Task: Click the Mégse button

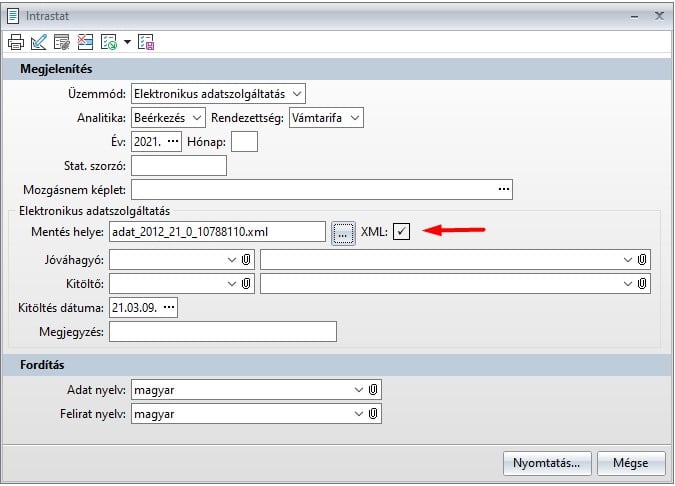Action: 631,463
